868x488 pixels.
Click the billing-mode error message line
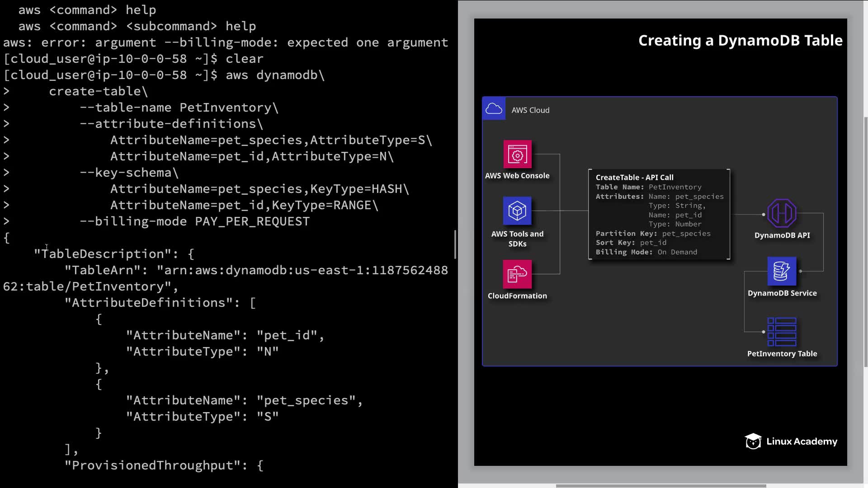coord(225,42)
